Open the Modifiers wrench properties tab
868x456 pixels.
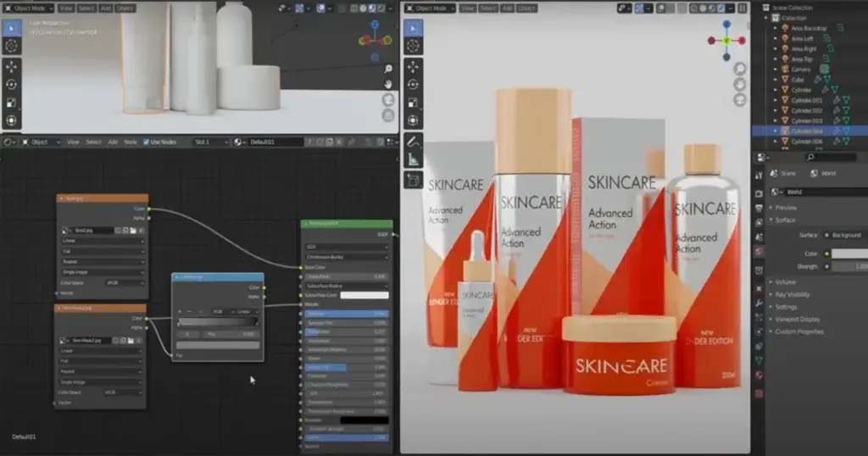pos(759,303)
